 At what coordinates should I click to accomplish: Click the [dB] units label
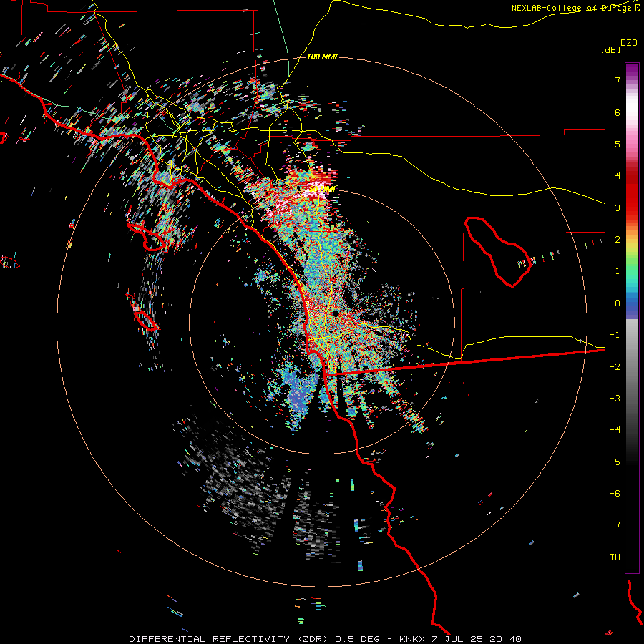tap(610, 49)
